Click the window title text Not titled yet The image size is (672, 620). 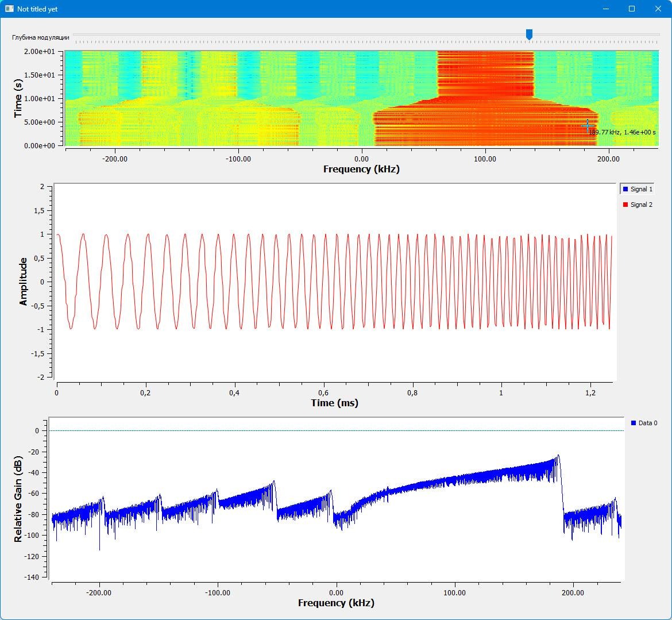tap(37, 9)
